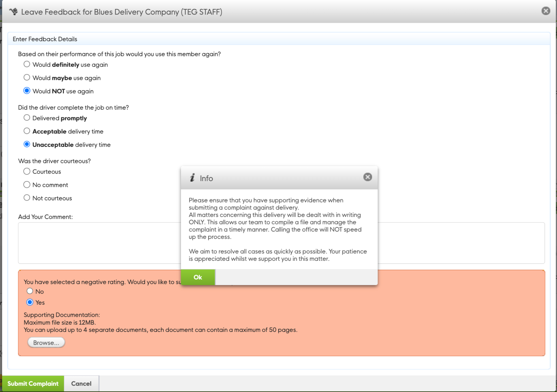This screenshot has width=557, height=392.
Task: Choose 'Delivered promptly' radio button
Action: tap(27, 118)
